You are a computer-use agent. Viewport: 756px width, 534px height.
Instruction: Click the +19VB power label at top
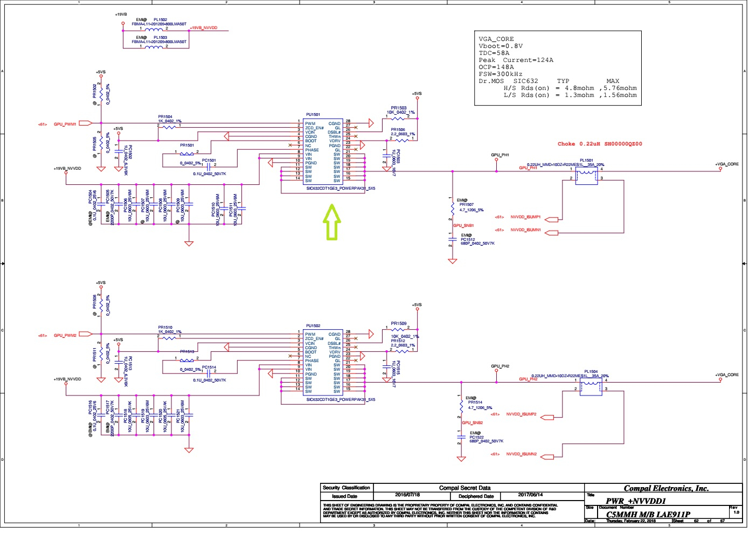pos(121,15)
